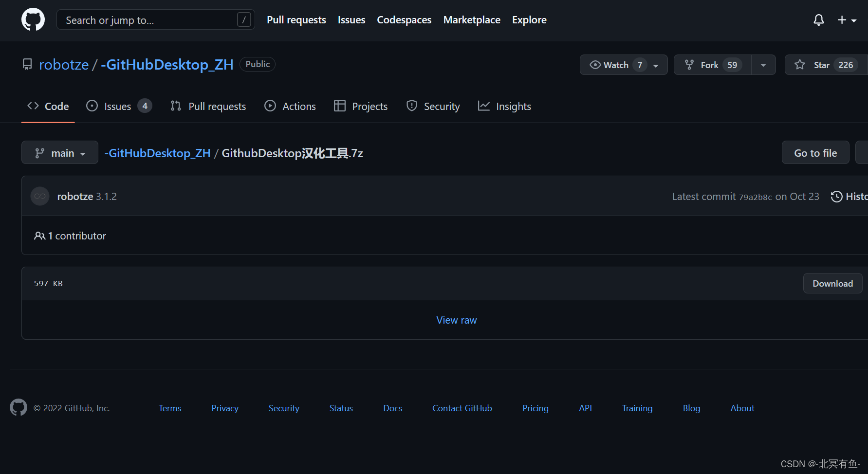Go to Marketplace
Image resolution: width=868 pixels, height=474 pixels.
472,20
